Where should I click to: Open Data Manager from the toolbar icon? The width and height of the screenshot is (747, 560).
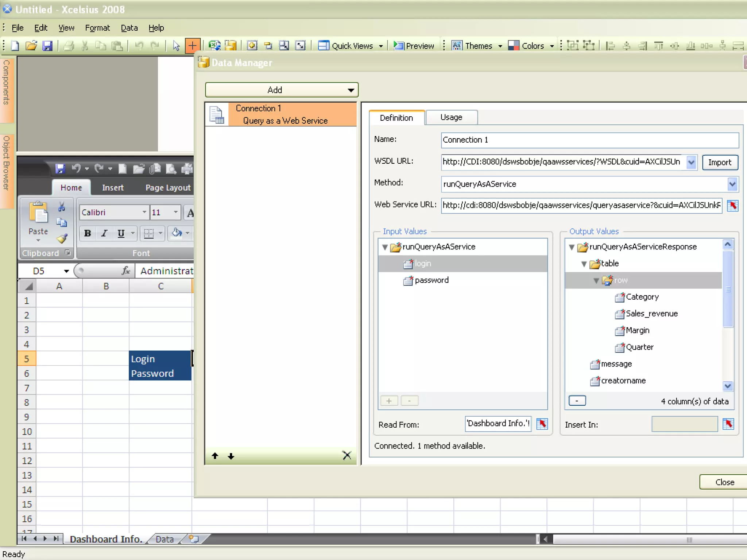231,46
